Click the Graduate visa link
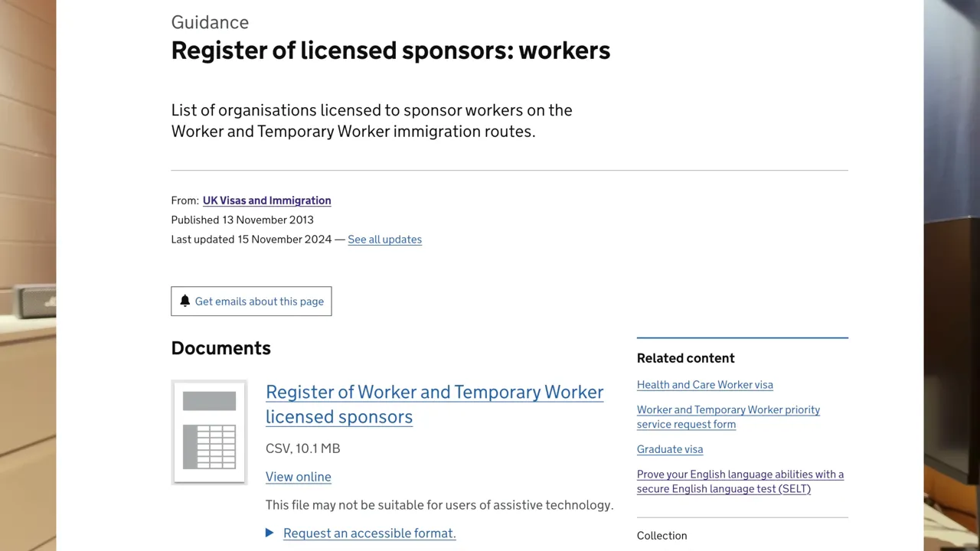980x551 pixels. click(x=669, y=449)
